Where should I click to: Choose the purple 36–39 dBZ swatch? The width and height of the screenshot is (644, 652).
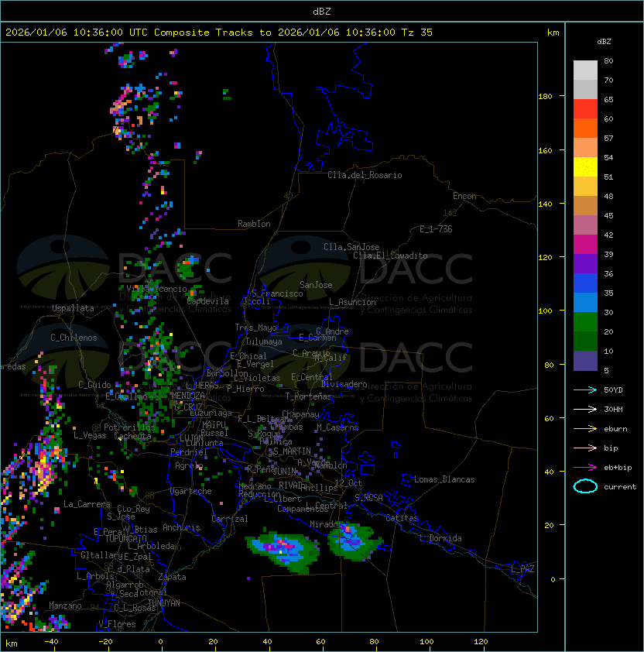coord(585,263)
